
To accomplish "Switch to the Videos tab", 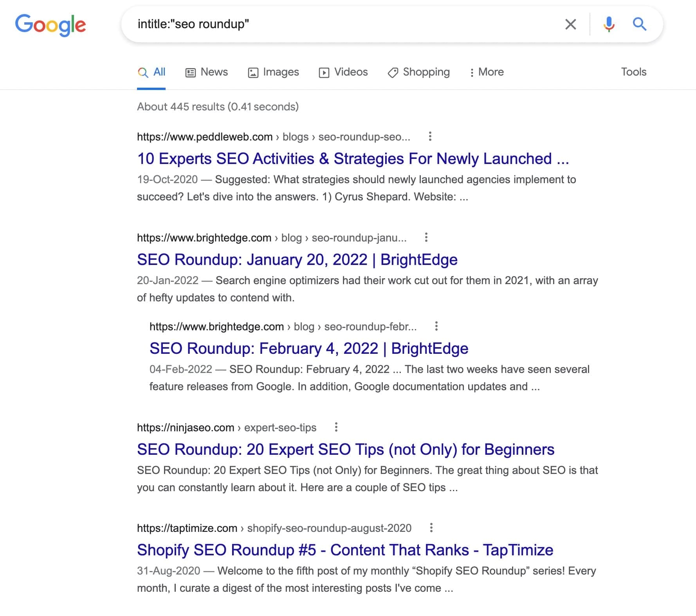I will tap(343, 72).
